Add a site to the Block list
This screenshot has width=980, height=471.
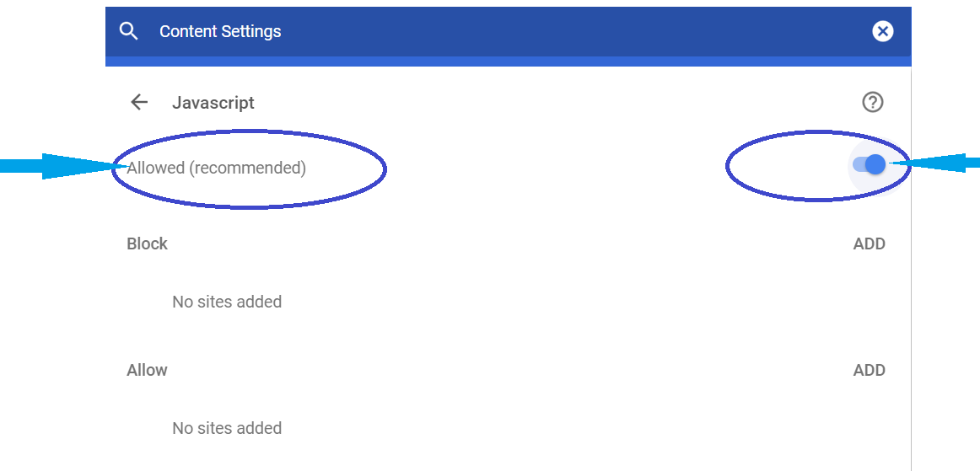870,244
